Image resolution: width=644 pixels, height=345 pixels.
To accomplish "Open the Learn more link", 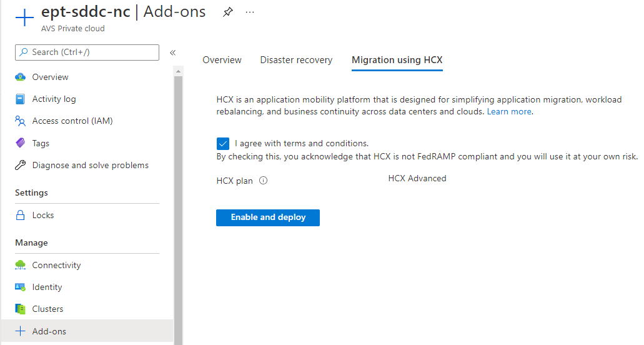I will click(x=509, y=112).
